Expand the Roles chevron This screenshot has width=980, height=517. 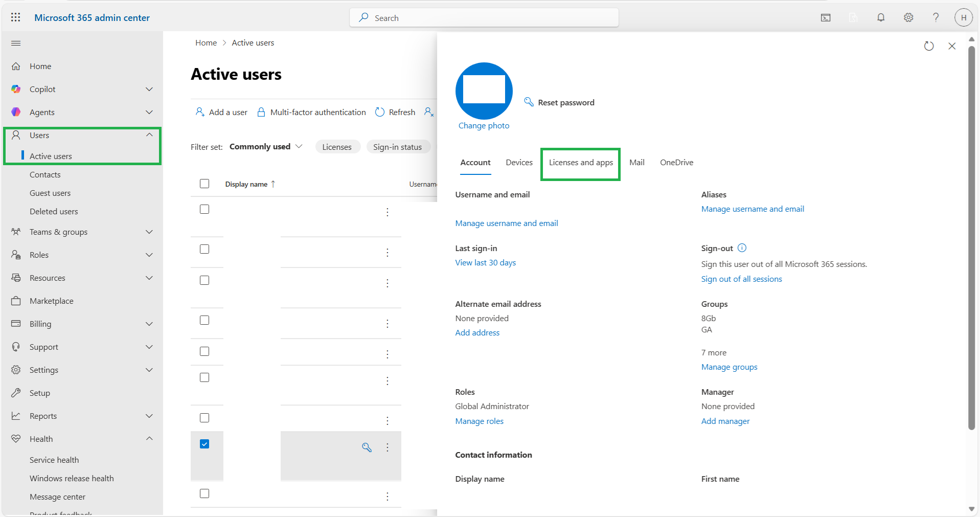pos(149,255)
